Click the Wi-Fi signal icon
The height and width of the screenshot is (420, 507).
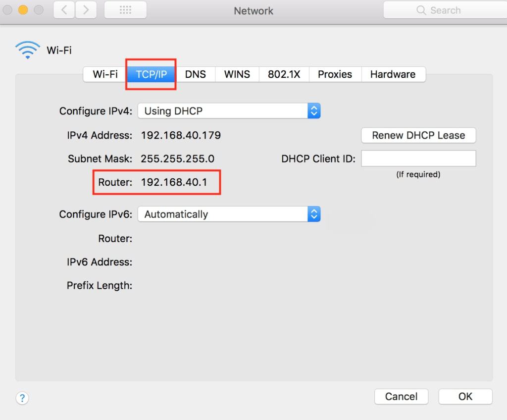click(x=28, y=50)
